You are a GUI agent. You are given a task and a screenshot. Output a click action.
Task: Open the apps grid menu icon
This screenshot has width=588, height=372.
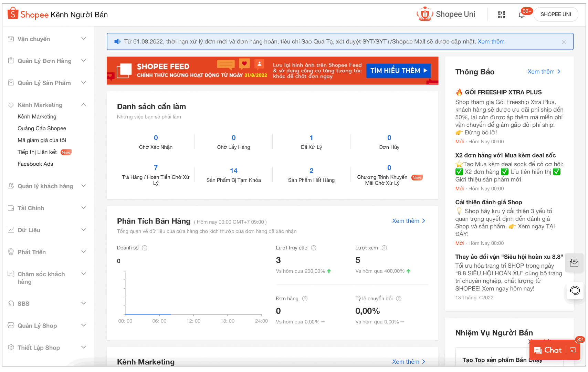tap(501, 14)
